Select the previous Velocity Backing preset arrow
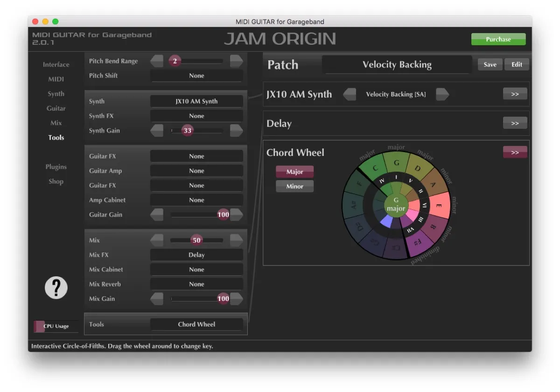 [x=350, y=94]
